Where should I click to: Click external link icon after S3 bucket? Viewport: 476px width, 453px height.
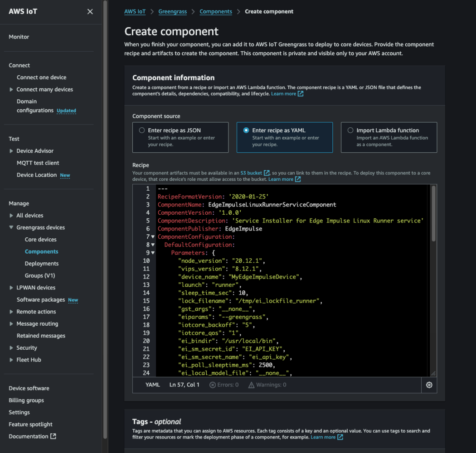tap(267, 173)
